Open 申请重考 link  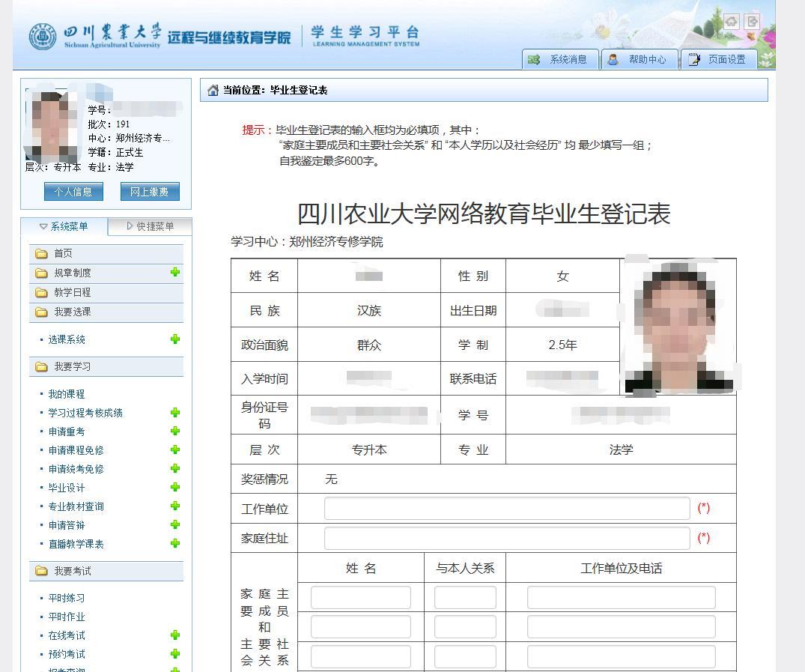67,432
